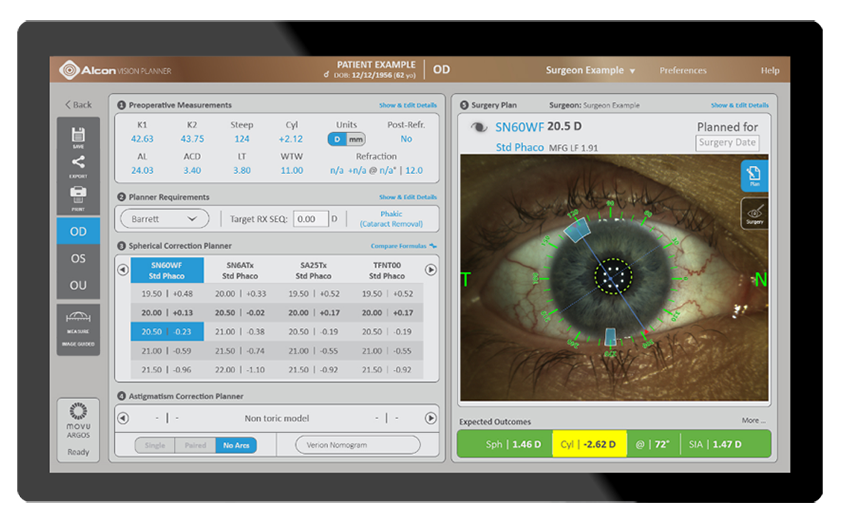Click SN60WF lens name in Surgery Plan
The width and height of the screenshot is (844, 524).
tap(519, 127)
